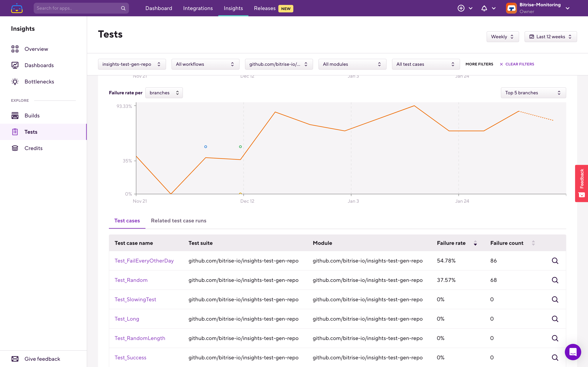Click the Bitrise robot logo icon
Screen dimensions: 588x367
pyautogui.click(x=17, y=8)
